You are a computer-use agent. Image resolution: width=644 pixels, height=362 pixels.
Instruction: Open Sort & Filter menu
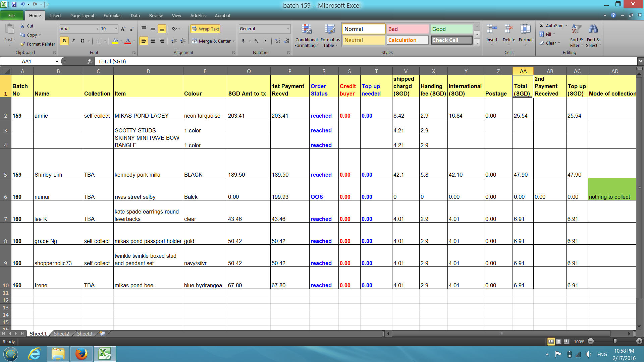[577, 36]
